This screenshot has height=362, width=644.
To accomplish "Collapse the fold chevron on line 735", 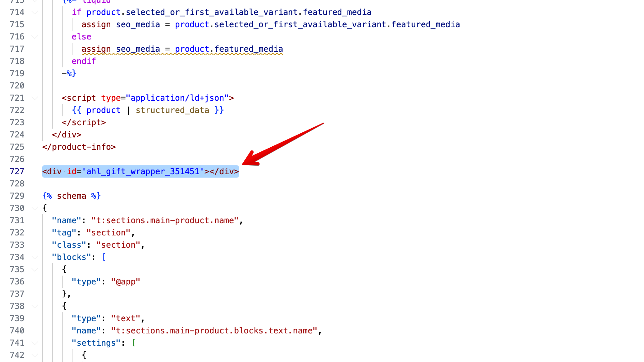I will coord(34,269).
